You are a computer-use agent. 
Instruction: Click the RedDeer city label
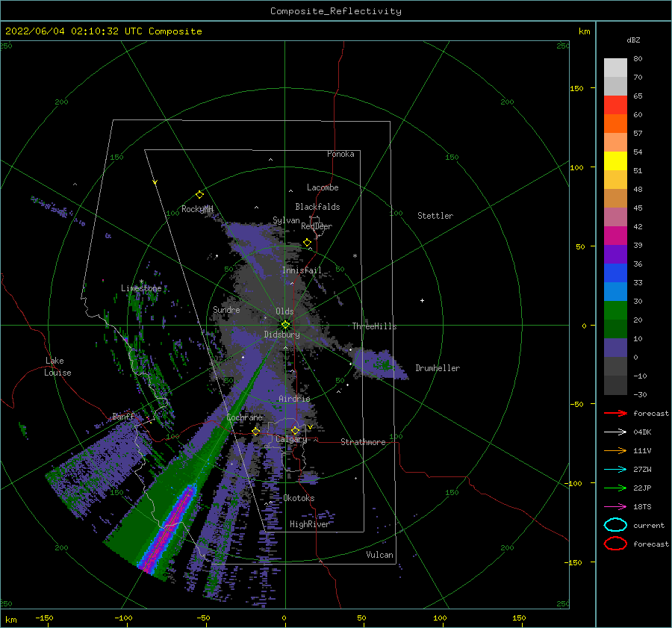point(317,226)
